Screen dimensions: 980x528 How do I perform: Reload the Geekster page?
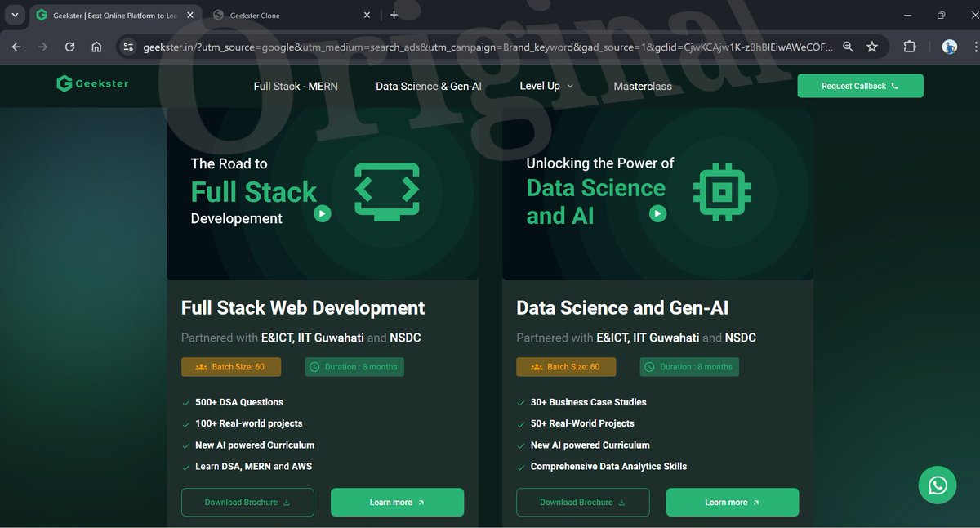(x=69, y=47)
